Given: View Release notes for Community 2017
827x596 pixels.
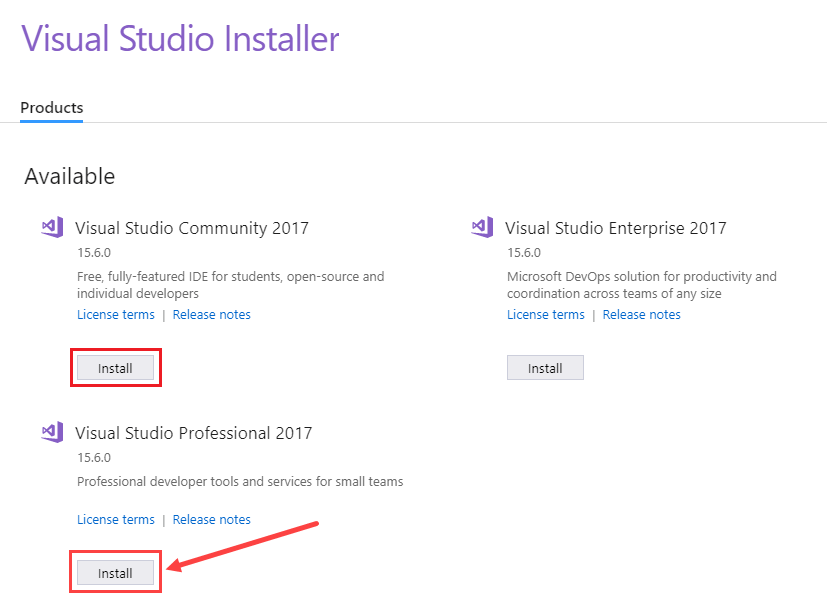Looking at the screenshot, I should [211, 315].
